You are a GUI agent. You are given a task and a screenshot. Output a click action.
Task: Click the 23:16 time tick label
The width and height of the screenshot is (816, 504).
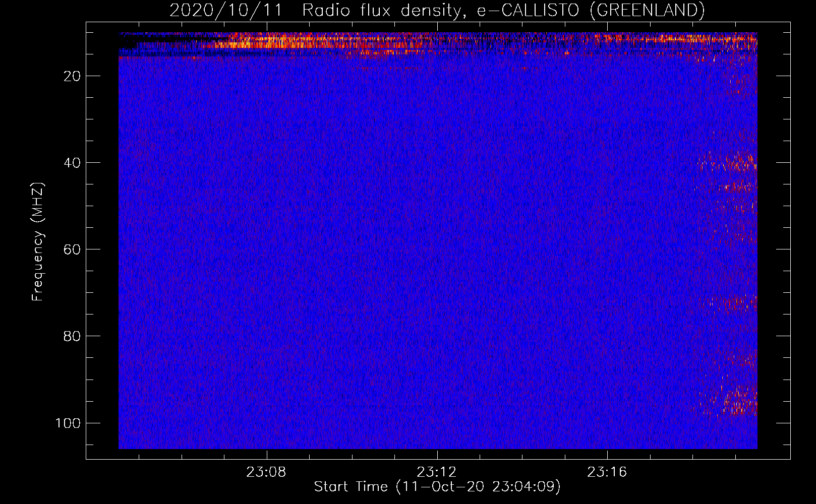(607, 472)
